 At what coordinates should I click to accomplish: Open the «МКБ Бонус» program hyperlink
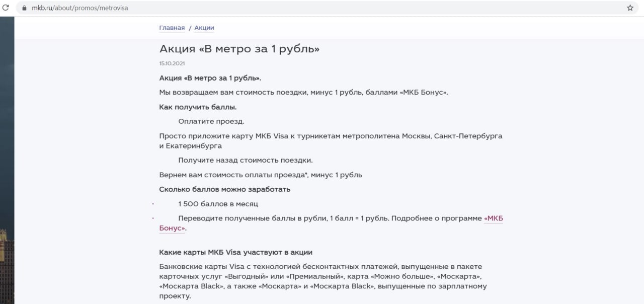493,218
